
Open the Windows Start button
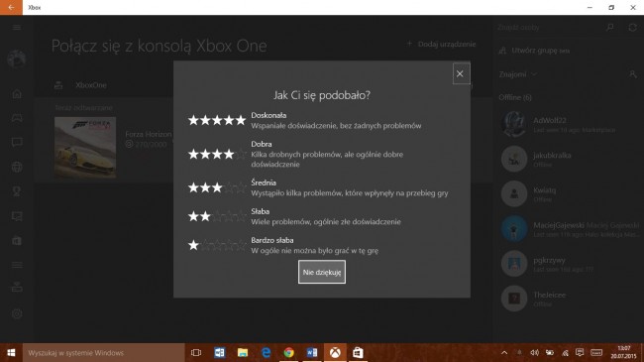pos(11,353)
